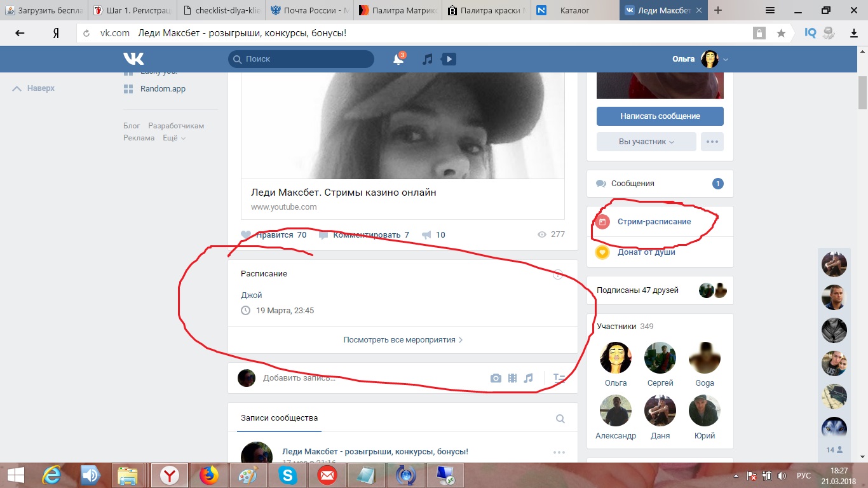Open a new browser tab
The width and height of the screenshot is (868, 488).
(718, 10)
